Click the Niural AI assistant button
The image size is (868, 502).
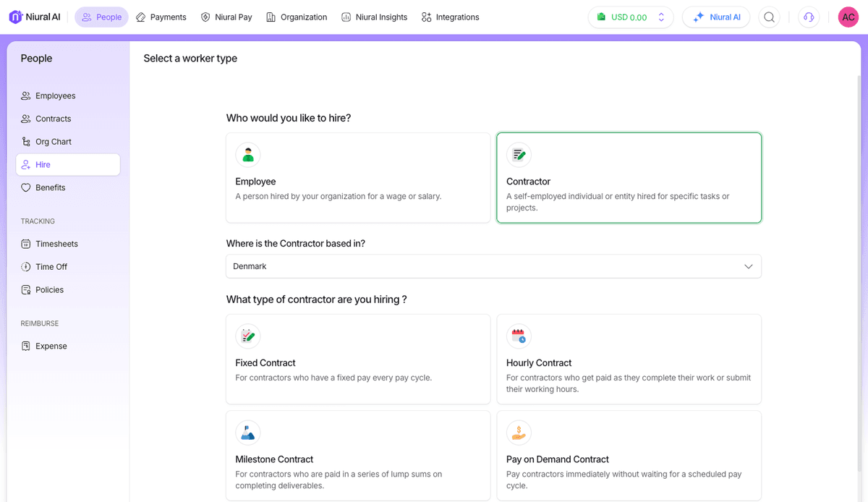716,17
